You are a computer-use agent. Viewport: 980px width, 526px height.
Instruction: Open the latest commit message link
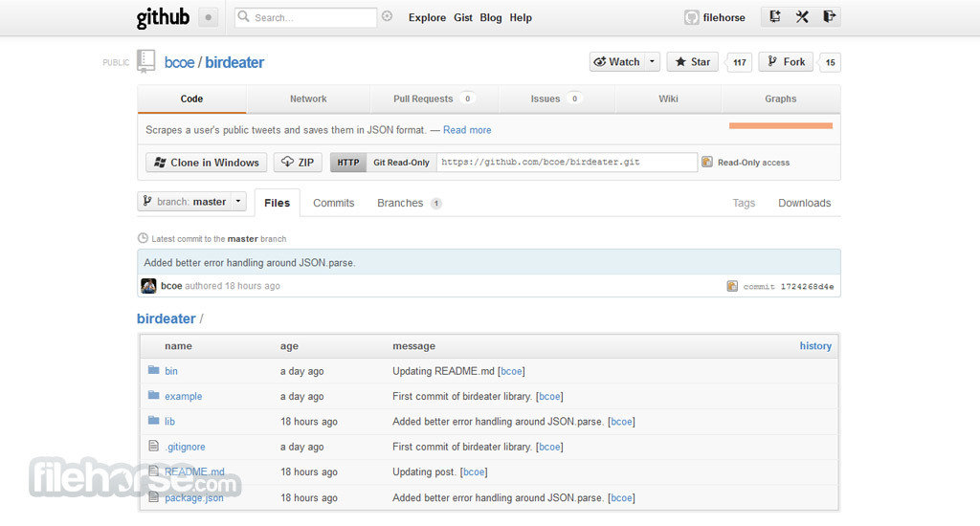click(x=250, y=263)
